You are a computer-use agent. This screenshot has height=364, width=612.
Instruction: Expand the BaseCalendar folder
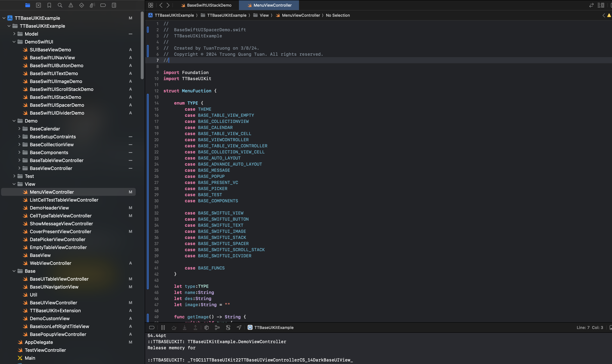[19, 128]
